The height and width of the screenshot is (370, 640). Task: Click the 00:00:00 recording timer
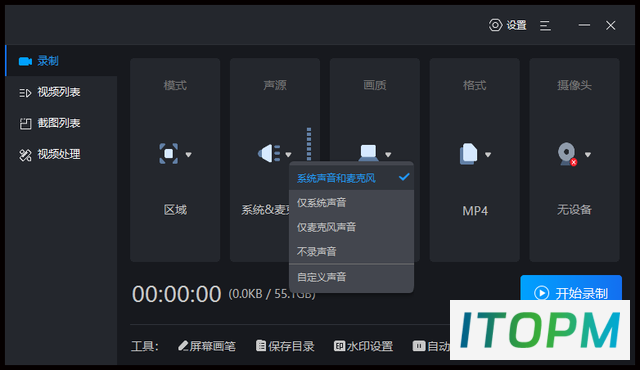(176, 294)
